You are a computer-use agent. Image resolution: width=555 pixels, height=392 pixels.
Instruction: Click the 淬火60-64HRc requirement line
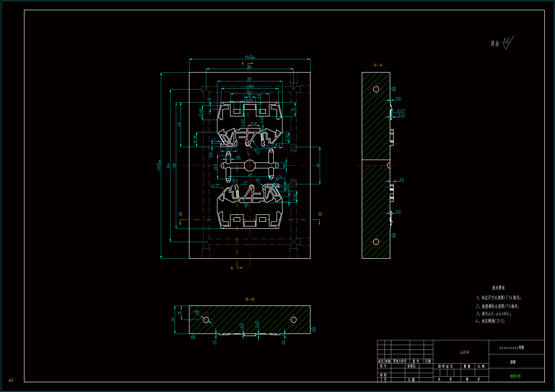pos(493,314)
